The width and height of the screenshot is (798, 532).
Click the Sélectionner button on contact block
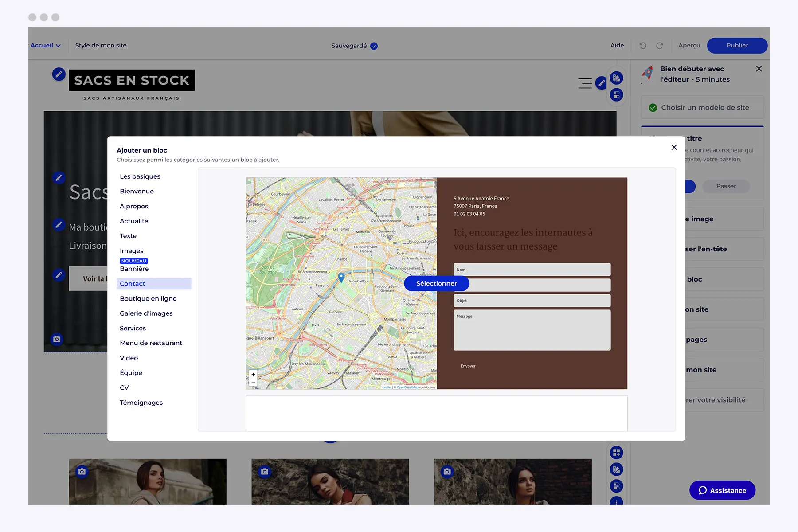pos(436,283)
